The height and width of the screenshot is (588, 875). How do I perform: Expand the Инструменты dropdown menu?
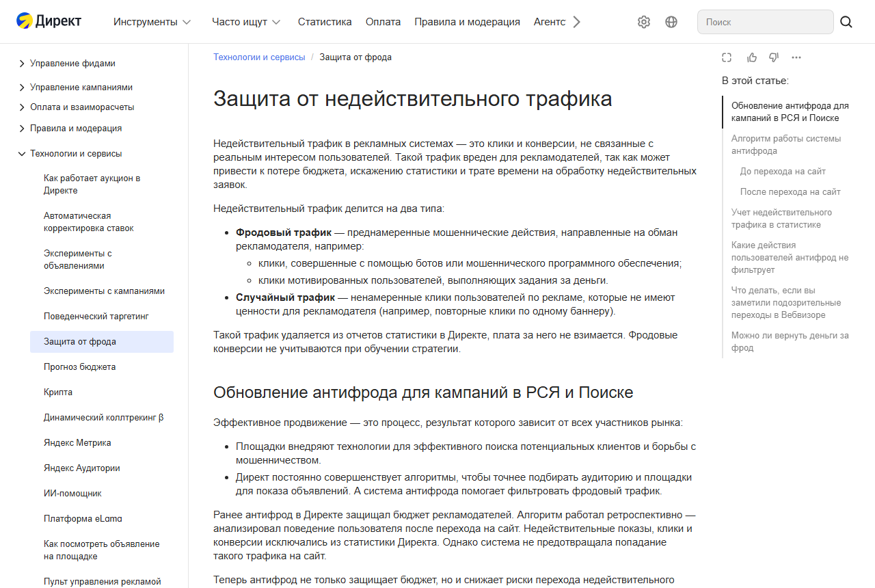[152, 22]
